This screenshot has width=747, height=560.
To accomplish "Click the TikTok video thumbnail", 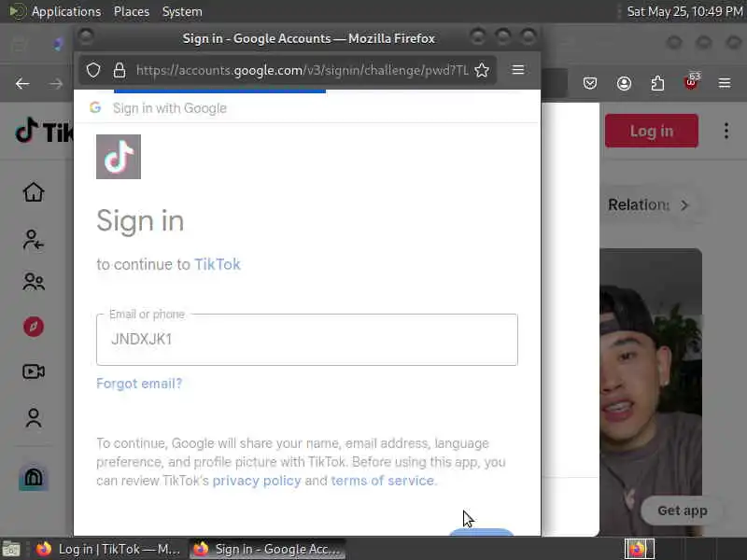I will tap(650, 391).
